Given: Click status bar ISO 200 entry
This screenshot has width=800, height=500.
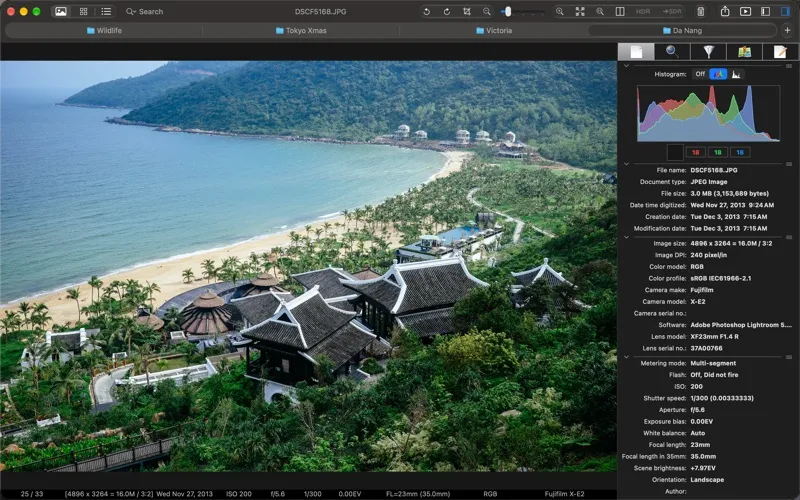Looking at the screenshot, I should [x=239, y=494].
